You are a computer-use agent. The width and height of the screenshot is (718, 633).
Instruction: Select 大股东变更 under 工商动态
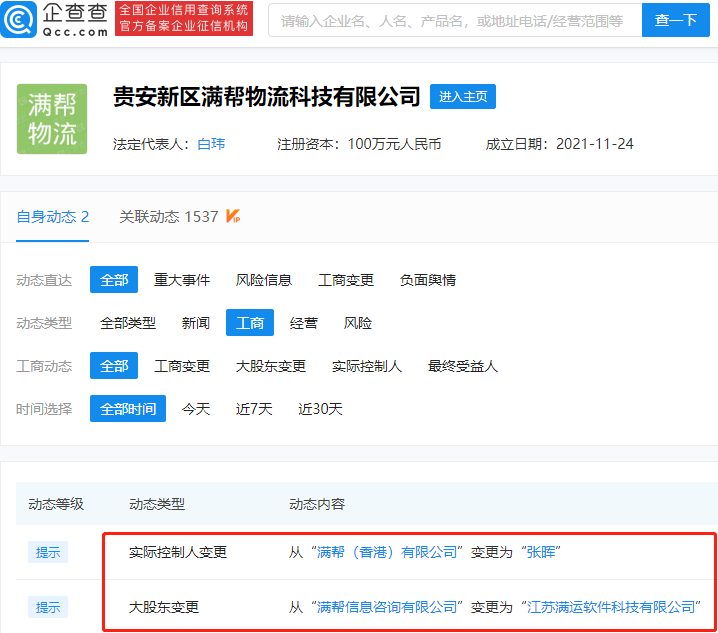click(271, 366)
